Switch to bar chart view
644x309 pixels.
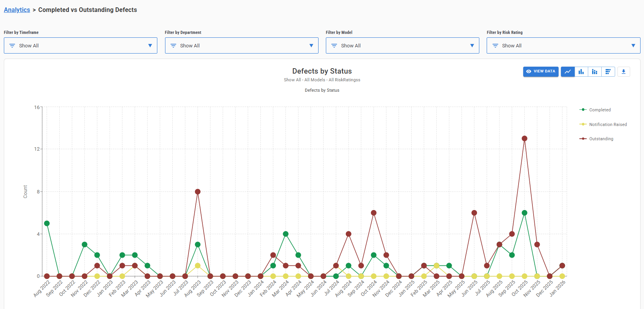581,72
